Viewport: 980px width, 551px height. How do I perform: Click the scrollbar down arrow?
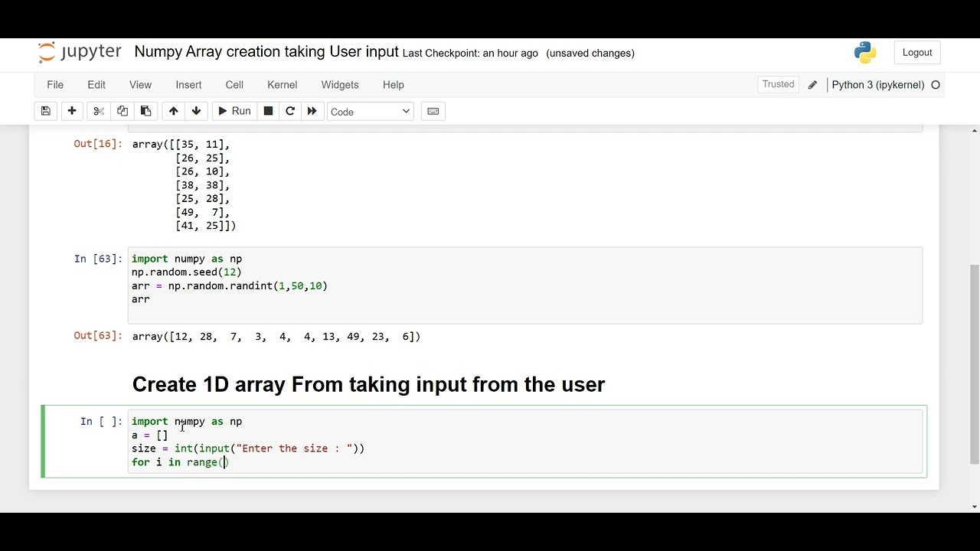[x=974, y=506]
